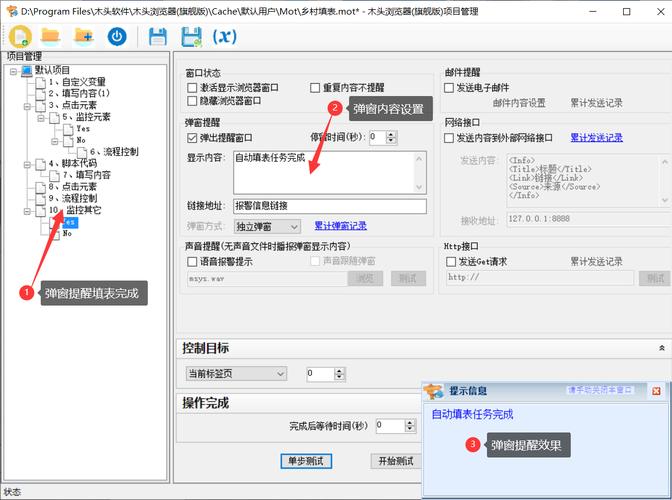Select 6、流程控制 tree item
Image resolution: width=672 pixels, height=500 pixels.
[114, 152]
